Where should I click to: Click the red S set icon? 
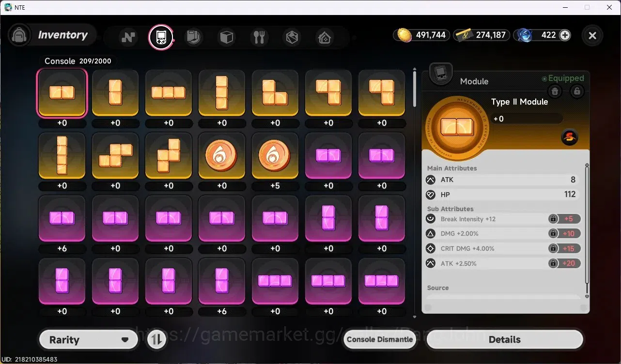(x=570, y=137)
